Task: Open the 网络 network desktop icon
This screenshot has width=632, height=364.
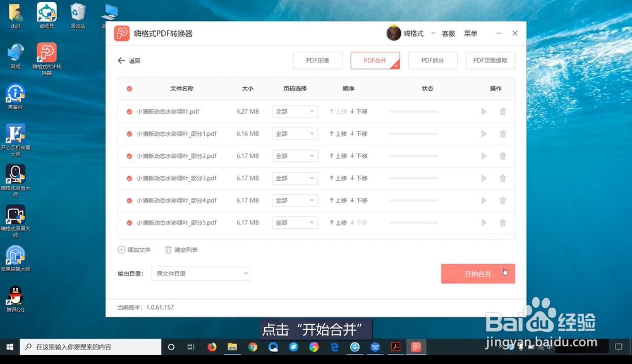Action: [x=15, y=56]
